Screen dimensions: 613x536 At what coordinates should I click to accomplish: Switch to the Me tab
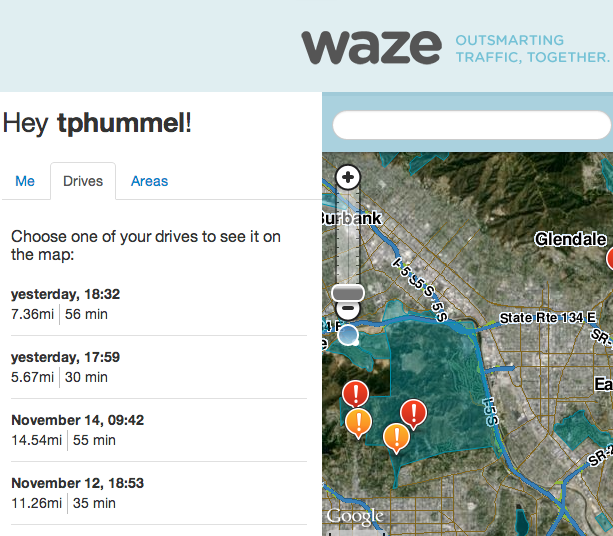pos(25,181)
